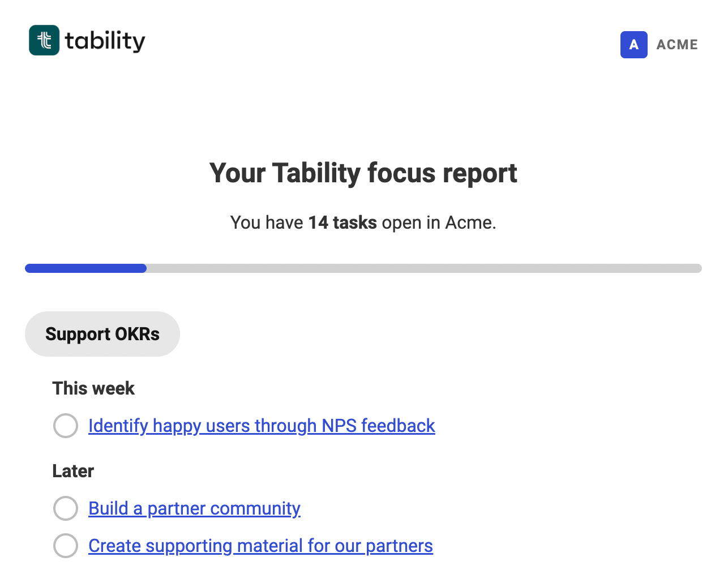728x574 pixels.
Task: Select the Support OKRs pill
Action: point(102,334)
